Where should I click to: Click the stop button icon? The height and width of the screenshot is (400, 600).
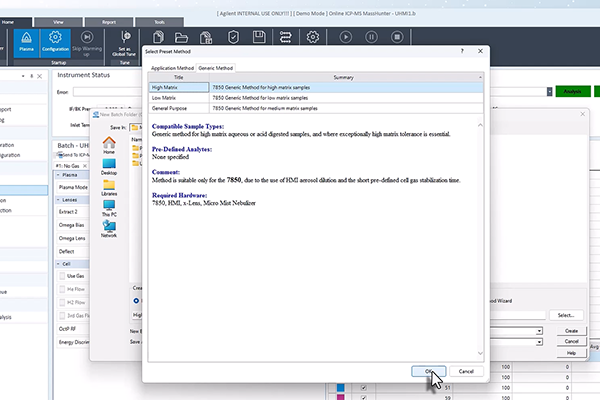pos(397,37)
